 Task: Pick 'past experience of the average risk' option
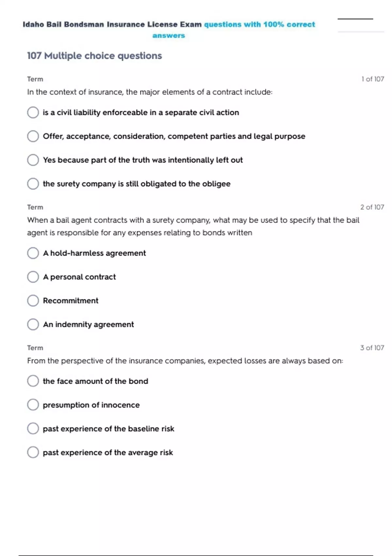pyautogui.click(x=33, y=452)
